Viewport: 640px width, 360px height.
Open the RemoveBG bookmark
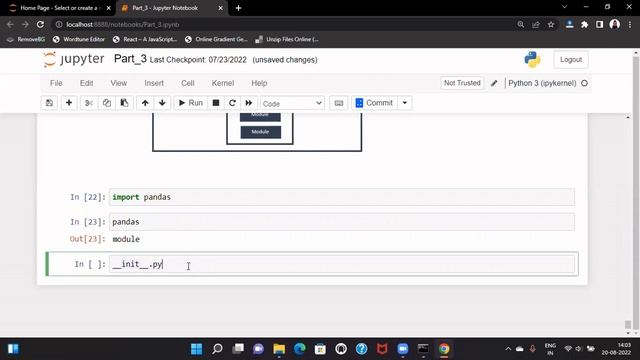pyautogui.click(x=26, y=39)
